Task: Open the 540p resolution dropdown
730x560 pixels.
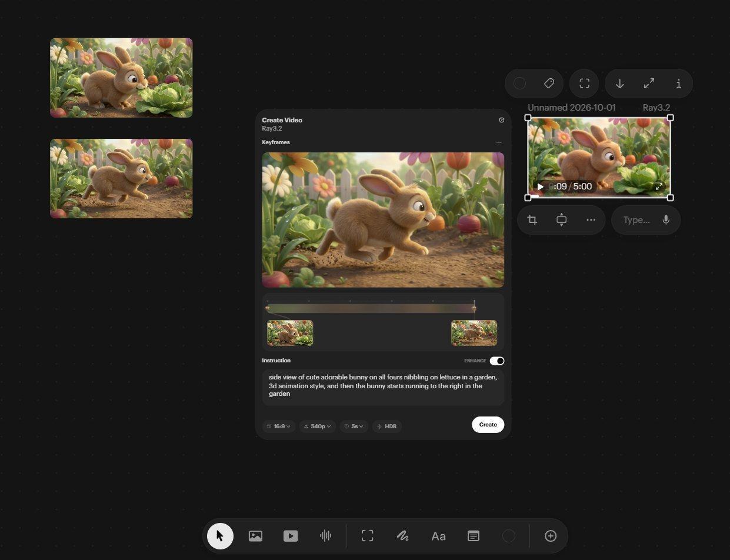Action: 318,426
